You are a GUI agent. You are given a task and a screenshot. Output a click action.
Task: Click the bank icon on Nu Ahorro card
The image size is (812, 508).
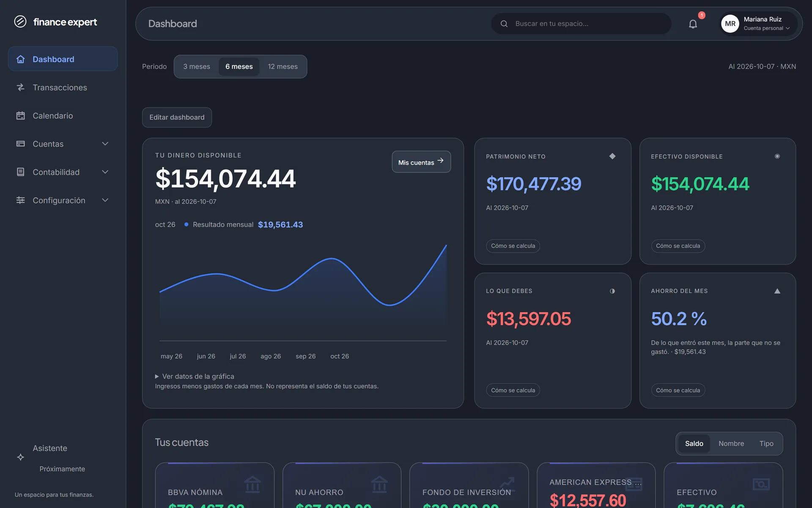tap(379, 484)
